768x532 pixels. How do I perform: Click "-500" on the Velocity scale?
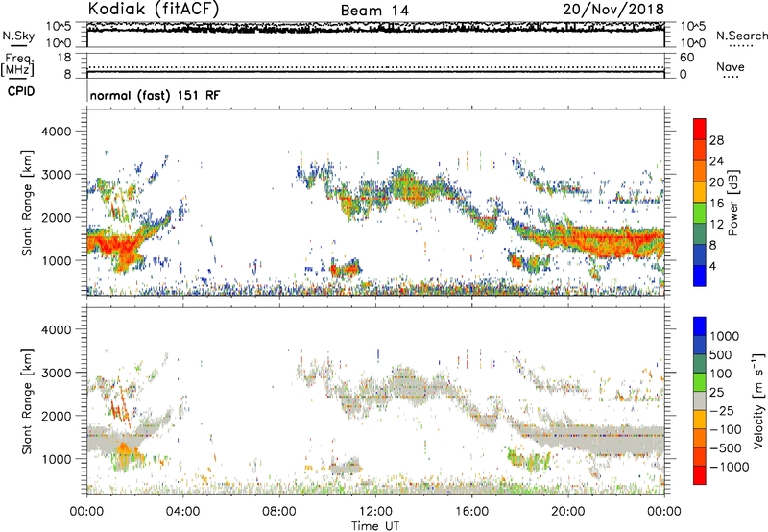(x=726, y=448)
